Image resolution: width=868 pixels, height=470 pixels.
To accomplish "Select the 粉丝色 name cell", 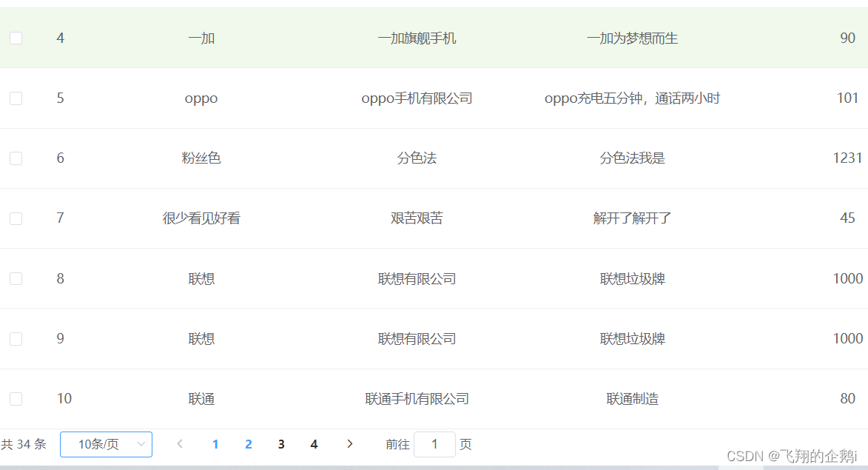I will (201, 158).
